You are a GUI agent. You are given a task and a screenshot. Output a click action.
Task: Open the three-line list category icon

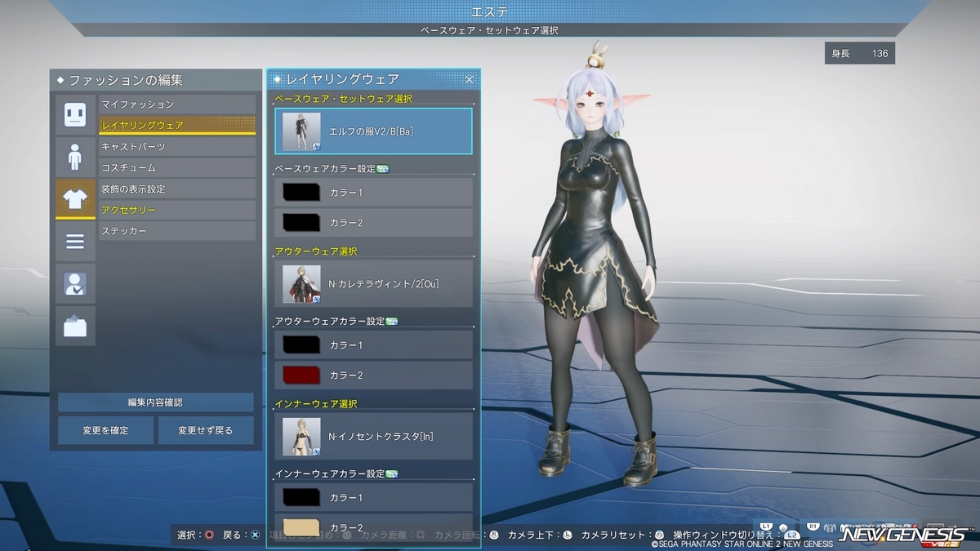pyautogui.click(x=75, y=241)
